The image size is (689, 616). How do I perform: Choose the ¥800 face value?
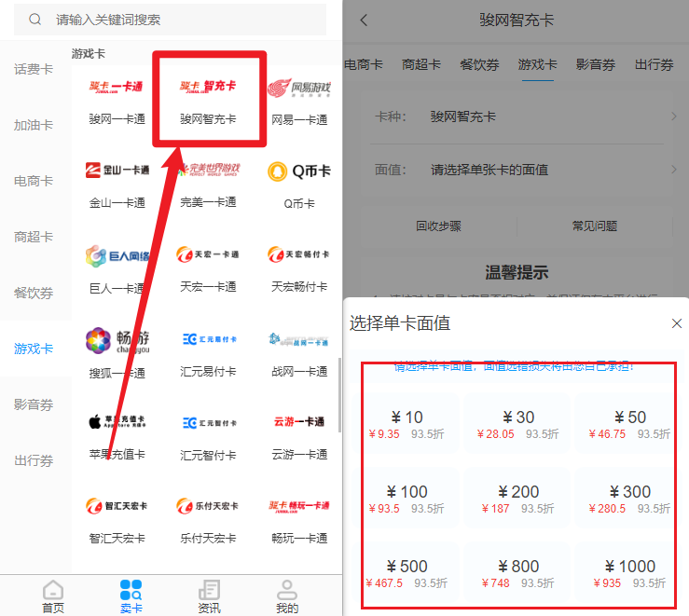pos(518,573)
